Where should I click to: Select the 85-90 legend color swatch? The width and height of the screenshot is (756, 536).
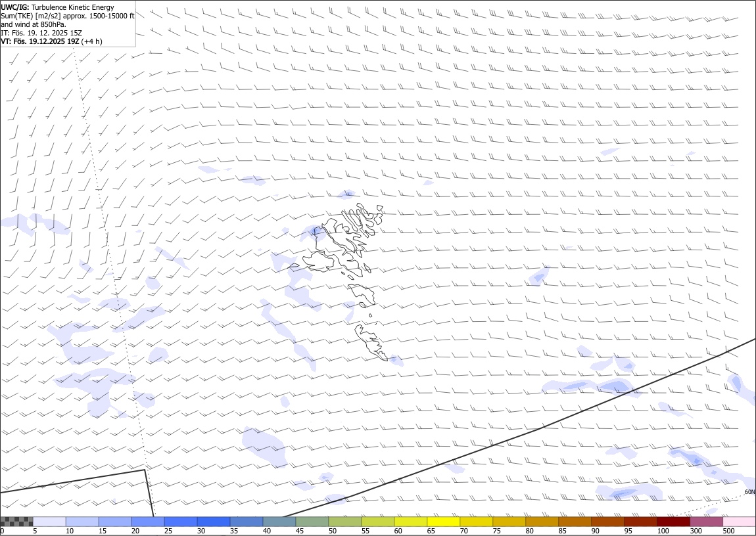click(575, 522)
